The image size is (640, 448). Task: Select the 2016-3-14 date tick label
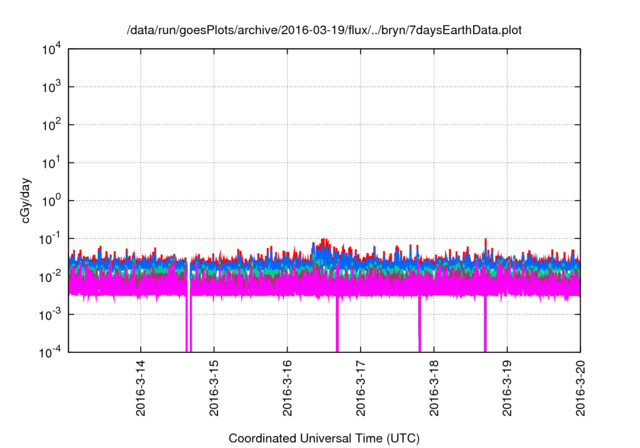[140, 388]
